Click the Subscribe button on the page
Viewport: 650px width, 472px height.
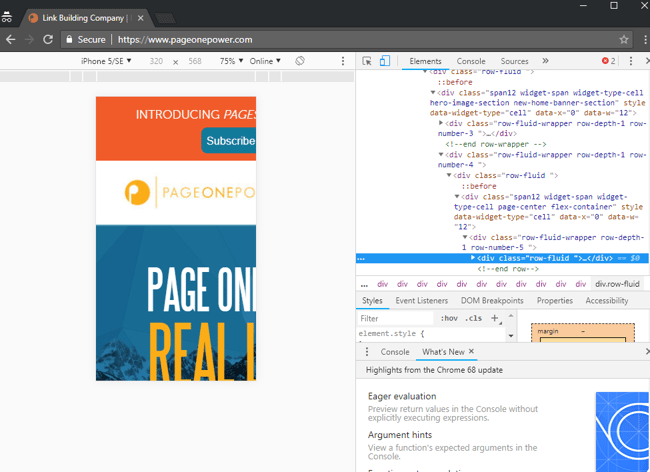pos(228,141)
